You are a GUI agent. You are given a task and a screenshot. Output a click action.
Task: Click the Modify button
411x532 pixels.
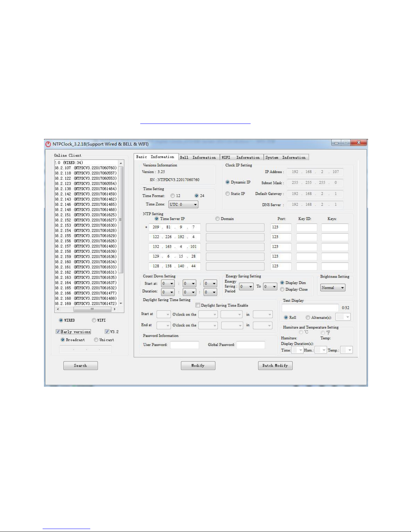198,366
